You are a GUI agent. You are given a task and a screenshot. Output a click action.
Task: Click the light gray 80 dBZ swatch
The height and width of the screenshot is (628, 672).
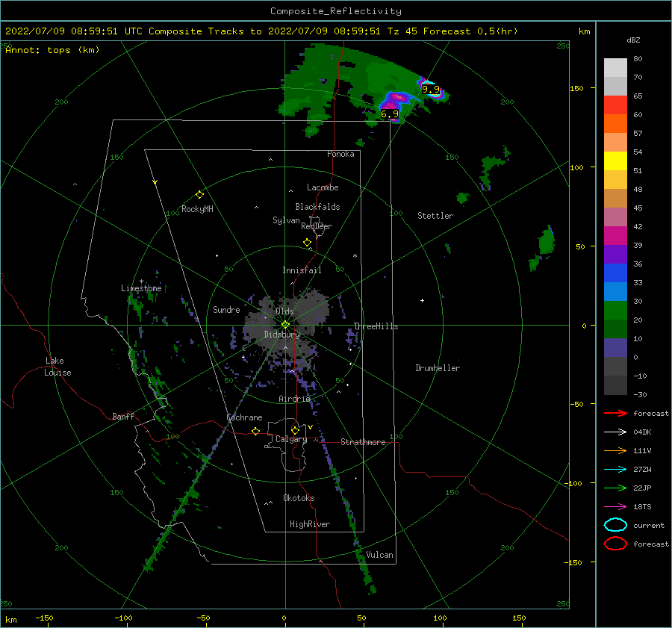pos(615,68)
